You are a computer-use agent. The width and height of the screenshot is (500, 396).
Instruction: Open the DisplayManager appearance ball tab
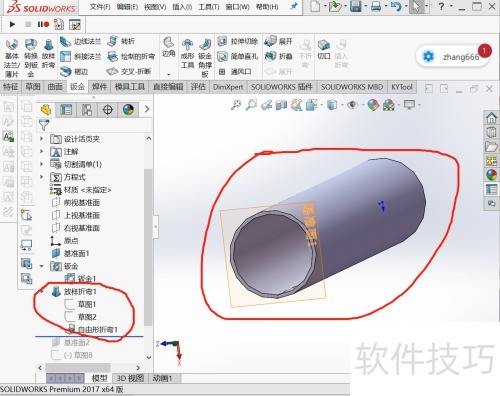(128, 109)
